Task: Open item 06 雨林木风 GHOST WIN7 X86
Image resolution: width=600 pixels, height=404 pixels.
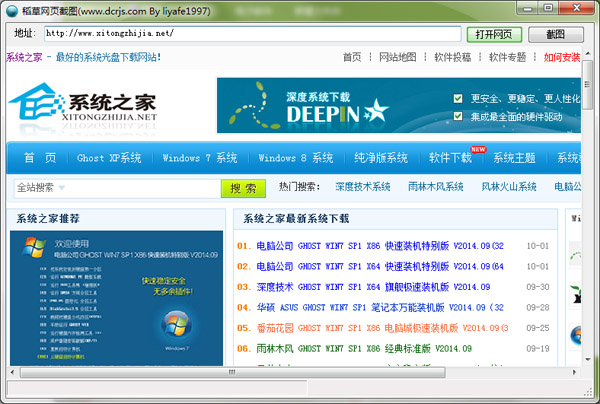Action: click(364, 349)
